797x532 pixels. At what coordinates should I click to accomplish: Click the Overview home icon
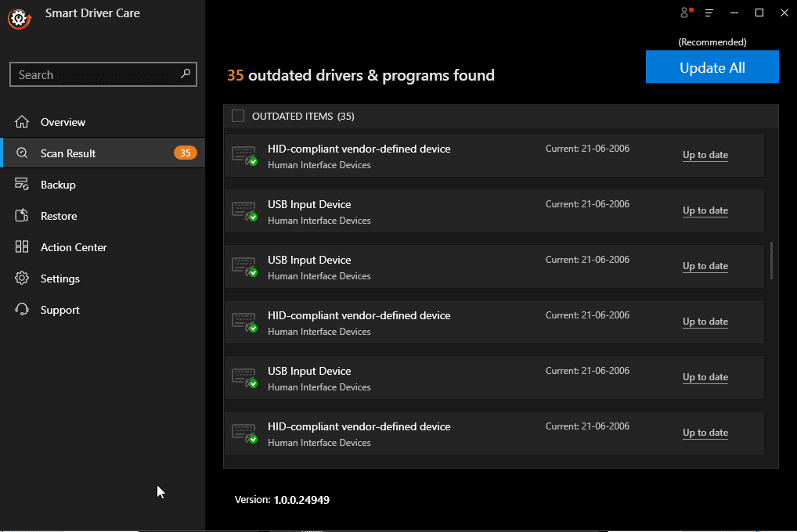pos(22,122)
